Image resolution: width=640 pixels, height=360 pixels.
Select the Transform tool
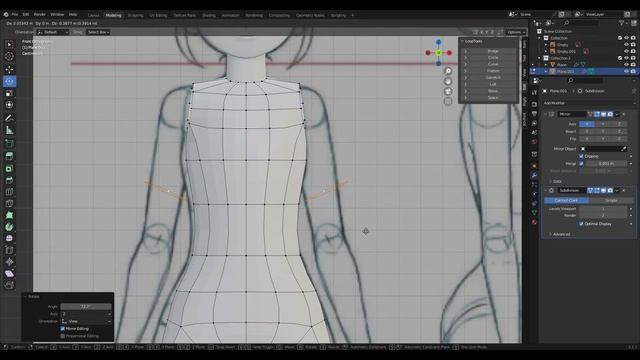(9, 105)
